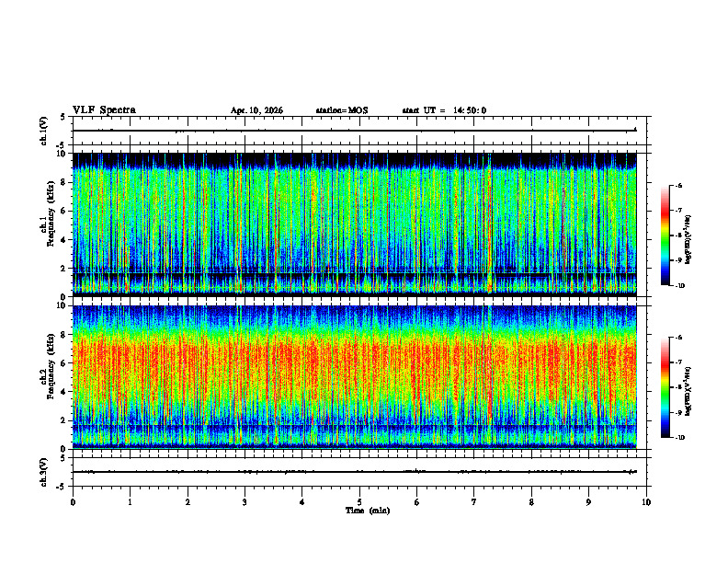Image resolution: width=728 pixels, height=563 pixels.
Task: Click the ch.2 colorbar log(PSD) unit label
Action: [x=688, y=391]
